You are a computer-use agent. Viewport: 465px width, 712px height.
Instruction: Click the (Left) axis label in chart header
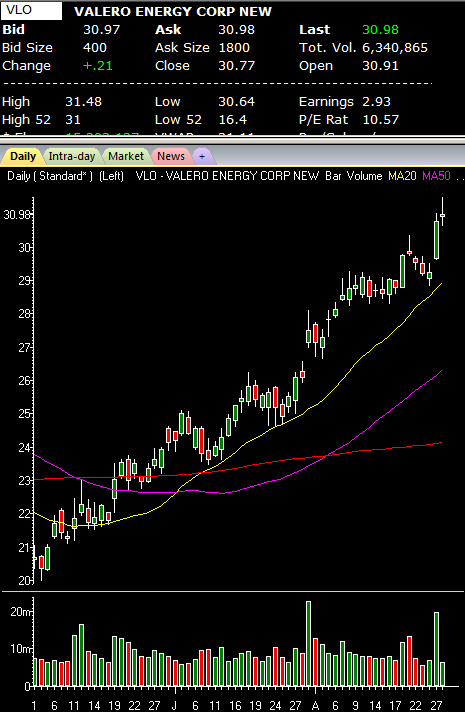tap(111, 176)
